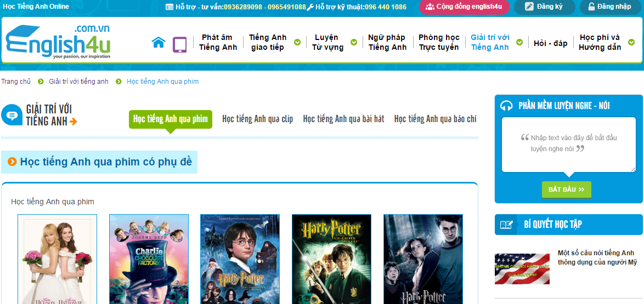Open the Harry Potter Chamber of Secrets poster
Screen dimensions: 644x304
point(331,259)
